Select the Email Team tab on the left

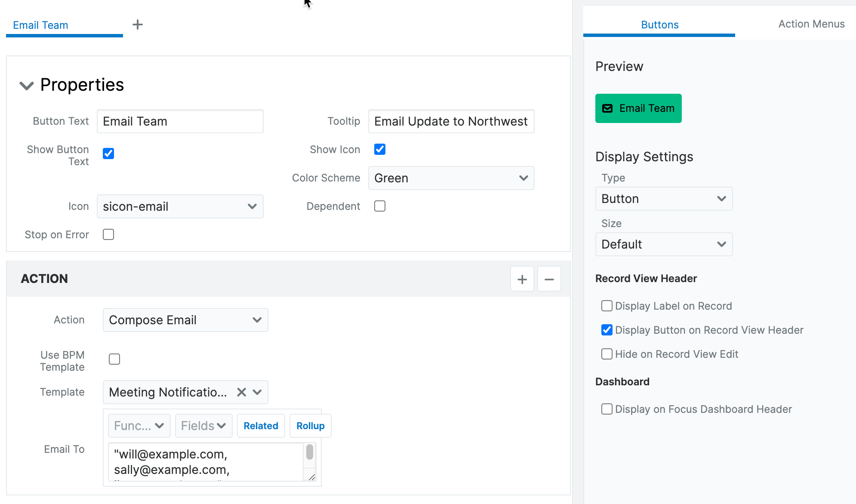(40, 25)
